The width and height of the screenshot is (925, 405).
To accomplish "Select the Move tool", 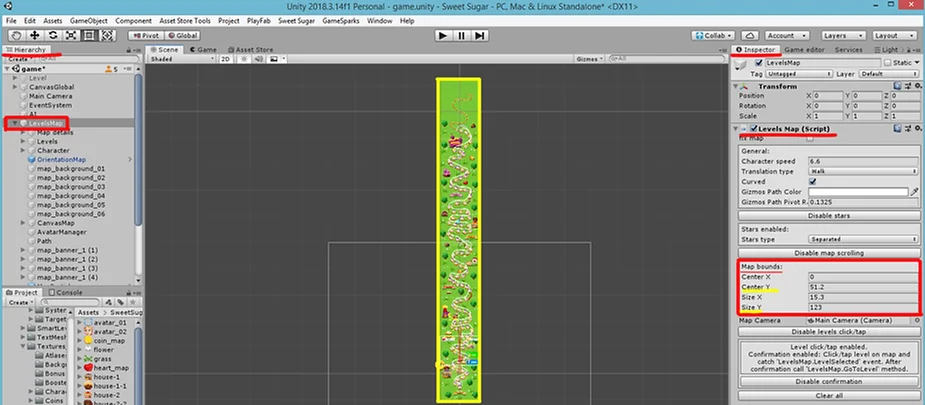I will (x=34, y=35).
